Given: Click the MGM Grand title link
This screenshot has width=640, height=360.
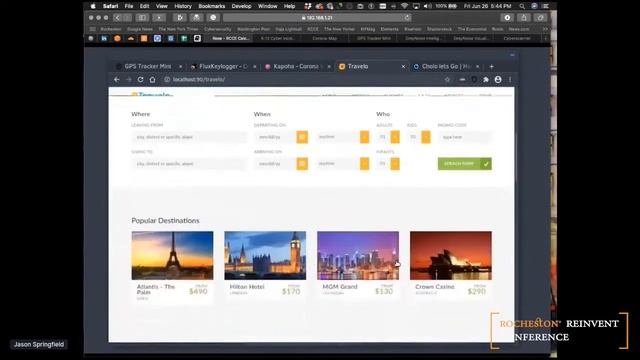Looking at the screenshot, I should click(340, 287).
